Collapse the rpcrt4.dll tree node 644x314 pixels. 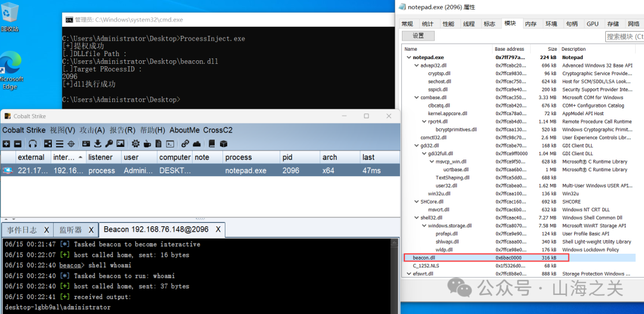[424, 122]
